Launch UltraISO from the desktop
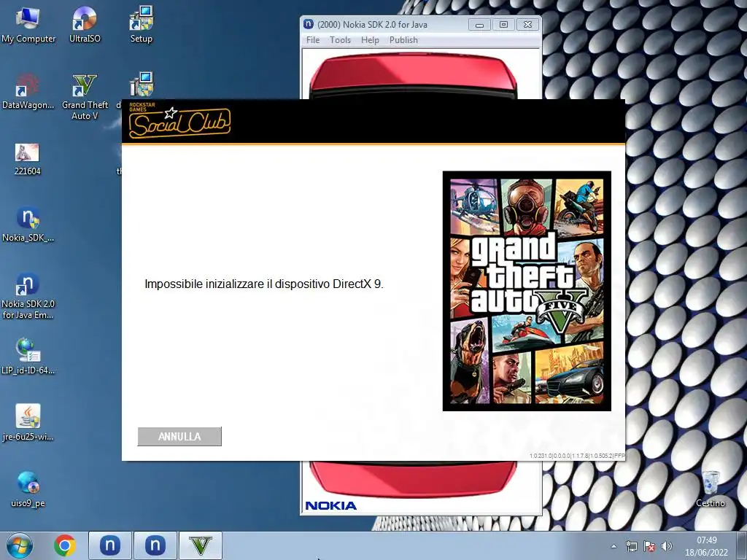 pos(85,26)
